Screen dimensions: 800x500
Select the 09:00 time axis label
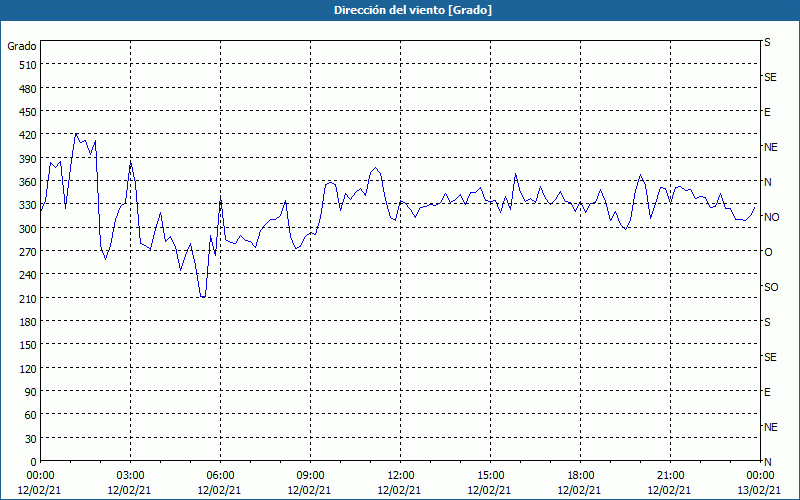coord(310,476)
